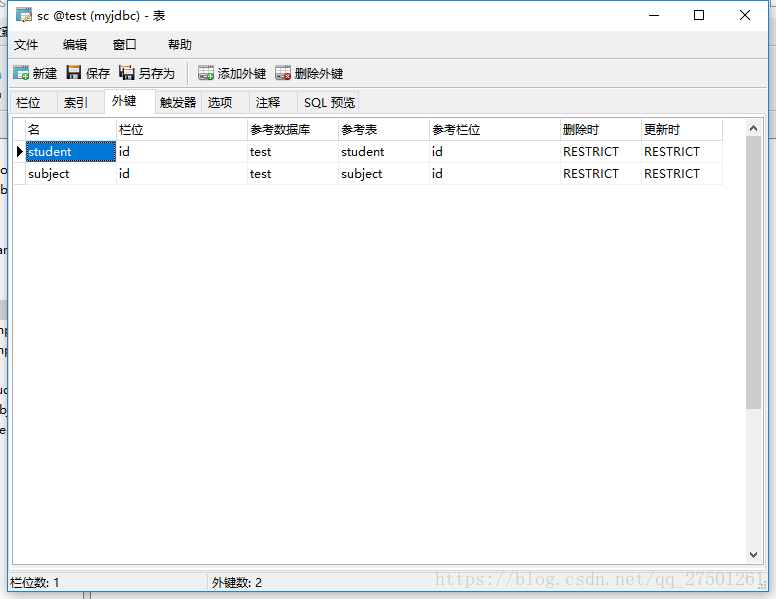The image size is (776, 599).
Task: Click the row indicator arrow beside student
Action: click(19, 151)
